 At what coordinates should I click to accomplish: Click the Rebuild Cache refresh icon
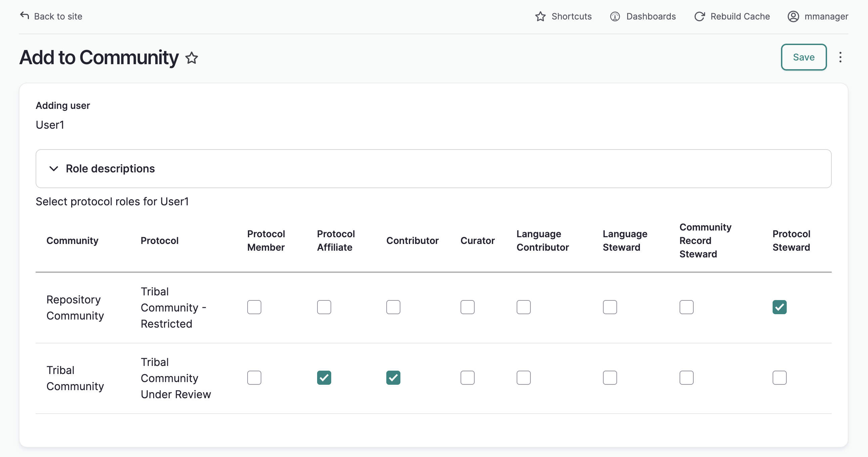pos(699,16)
